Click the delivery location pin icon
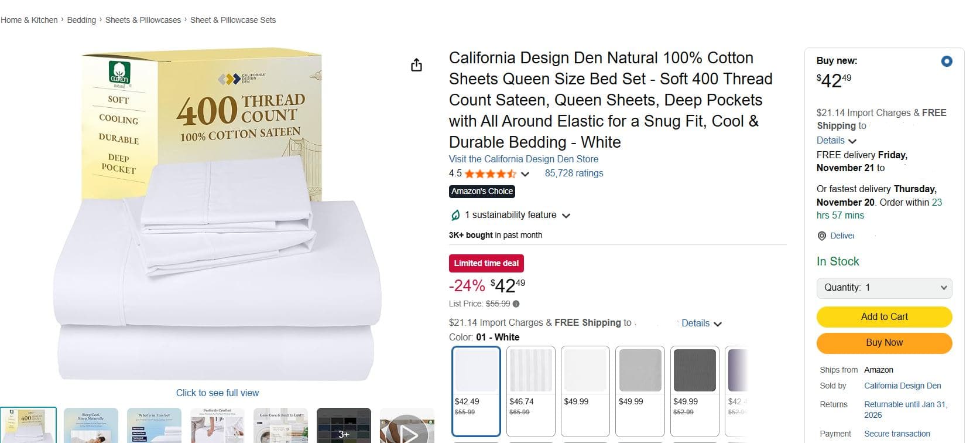 [x=822, y=236]
